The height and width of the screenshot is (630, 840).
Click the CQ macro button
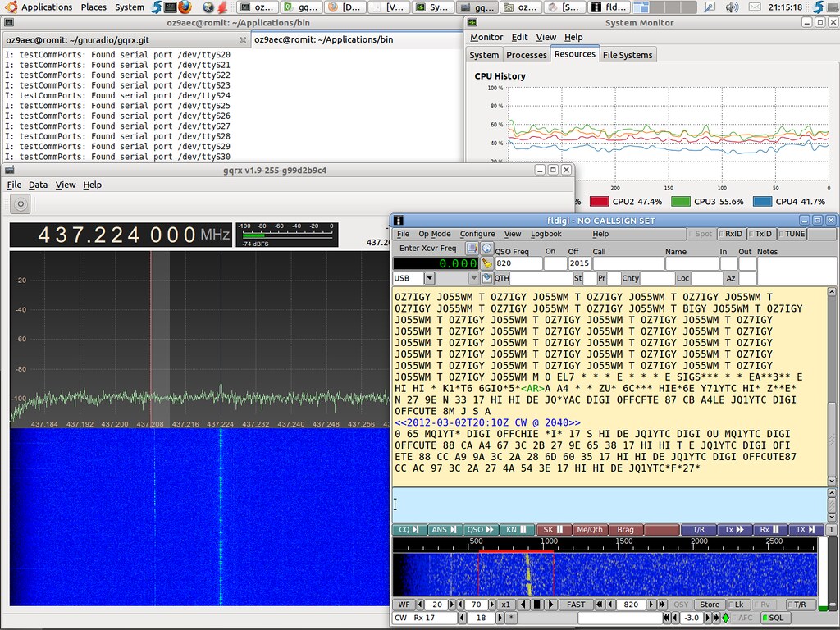(409, 530)
